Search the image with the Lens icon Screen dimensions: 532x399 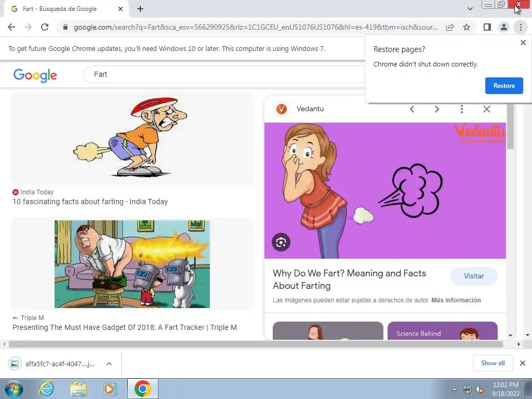[281, 242]
